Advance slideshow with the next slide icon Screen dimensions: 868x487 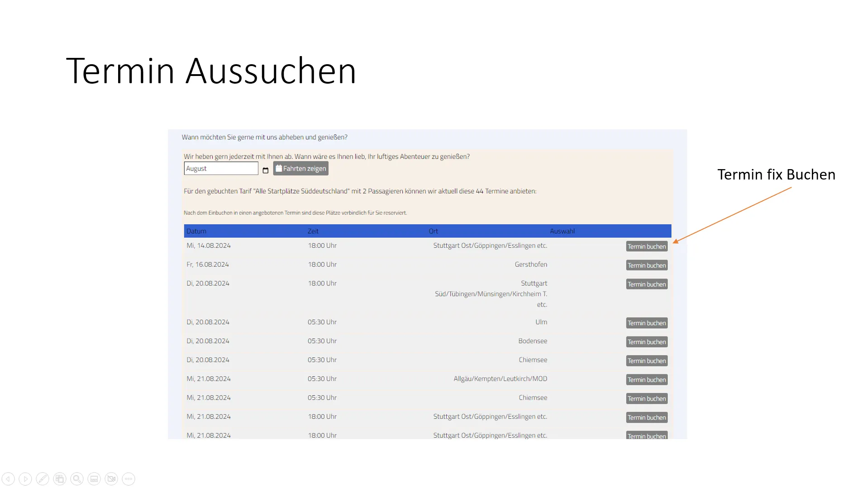[x=25, y=478]
